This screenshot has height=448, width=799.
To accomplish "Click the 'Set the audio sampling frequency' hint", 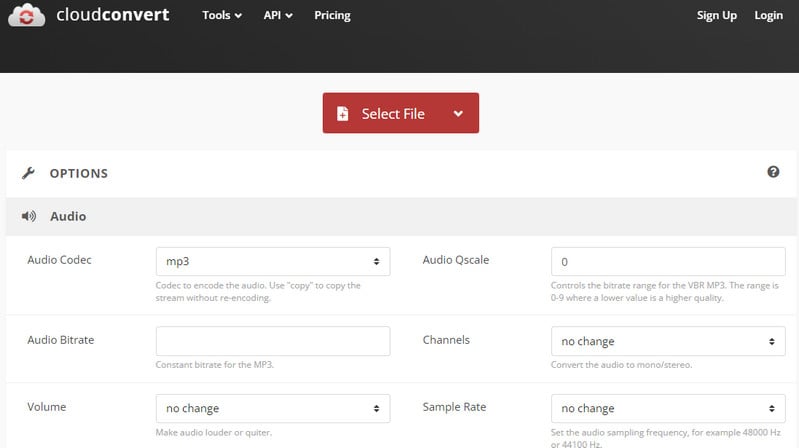I will pos(665,438).
